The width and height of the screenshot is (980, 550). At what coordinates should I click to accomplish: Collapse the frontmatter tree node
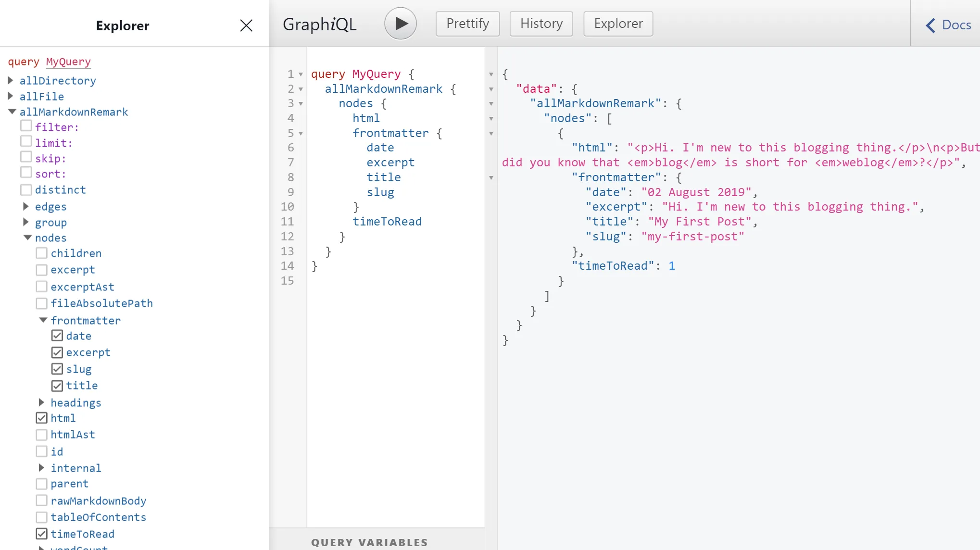[x=43, y=320]
